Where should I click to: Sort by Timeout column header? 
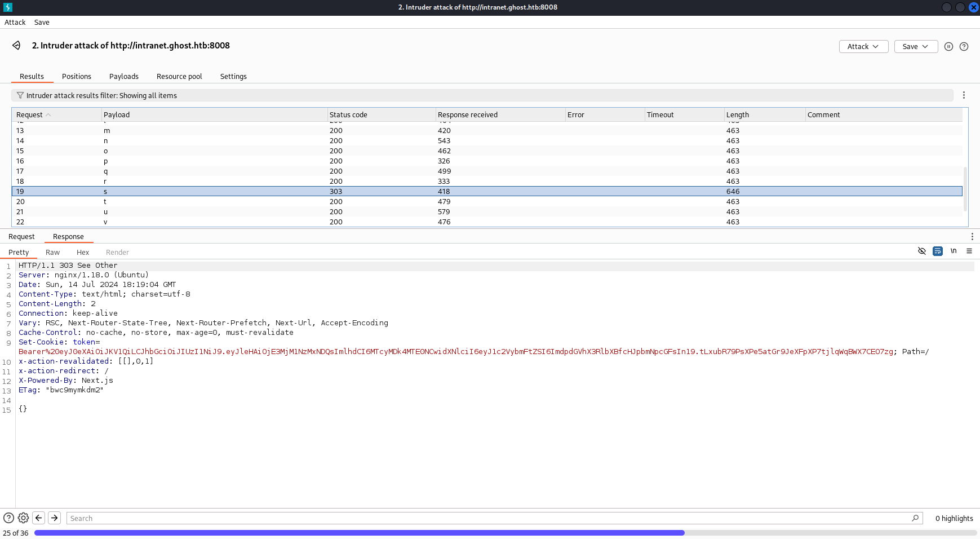[685, 114]
